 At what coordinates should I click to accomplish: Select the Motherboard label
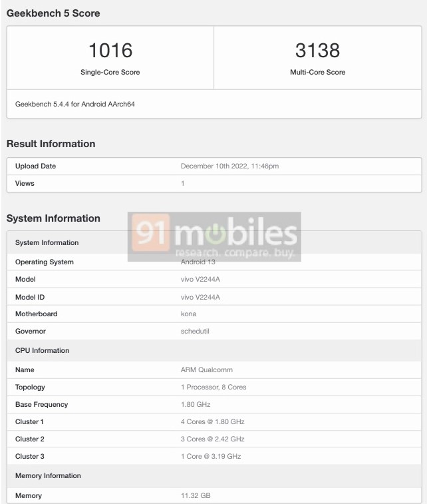[37, 314]
